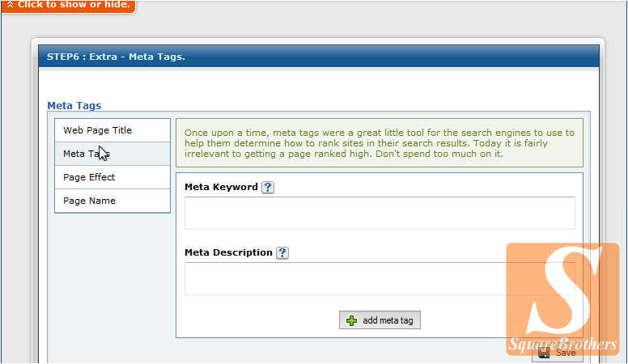Click the green meta tags info note
This screenshot has height=364, width=628.
pos(379,143)
